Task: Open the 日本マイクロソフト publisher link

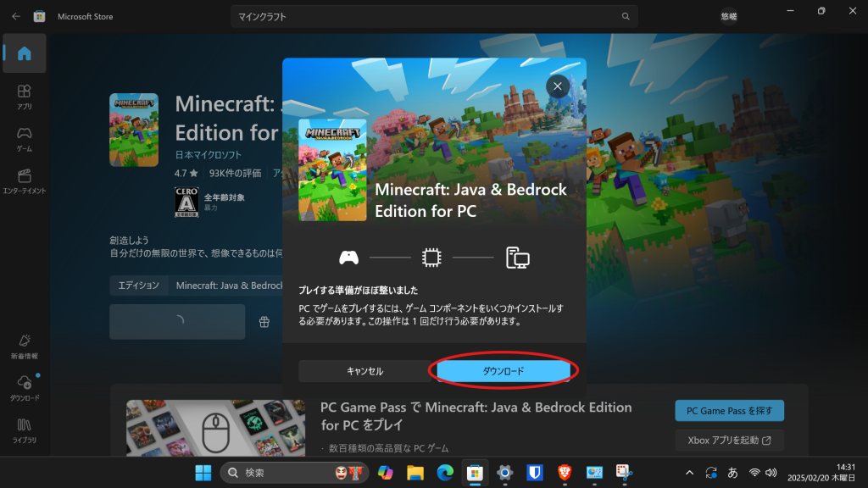Action: click(x=209, y=155)
